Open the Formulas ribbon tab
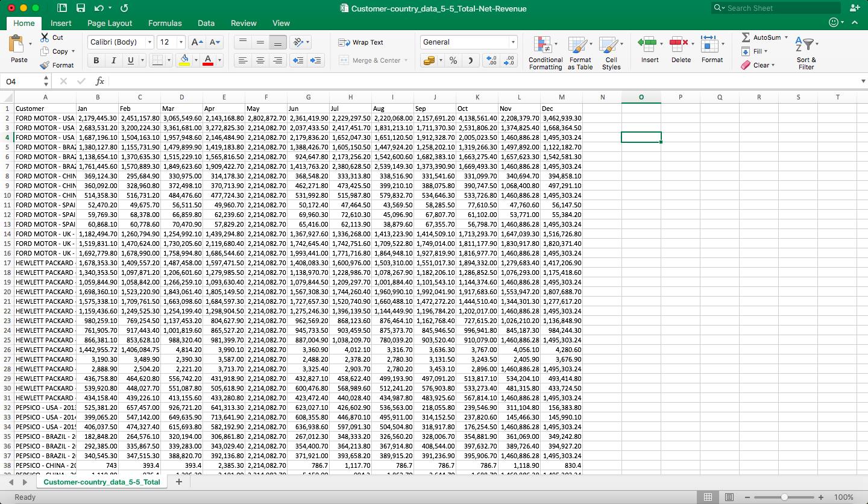 pyautogui.click(x=165, y=23)
